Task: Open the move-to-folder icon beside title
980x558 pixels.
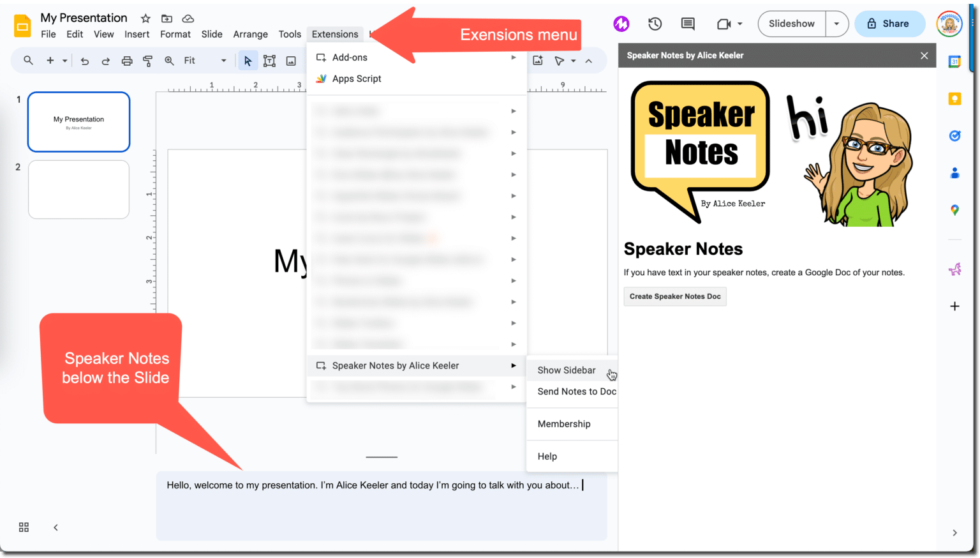Action: pyautogui.click(x=167, y=19)
